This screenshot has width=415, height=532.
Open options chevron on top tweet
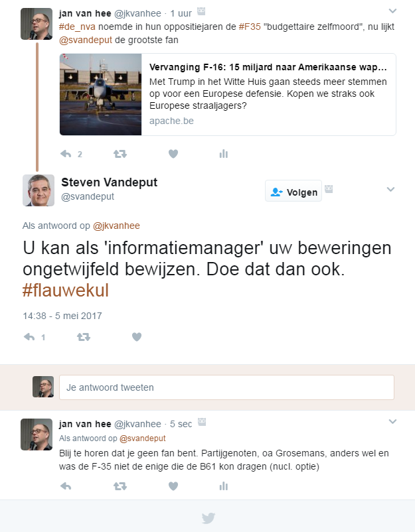392,11
